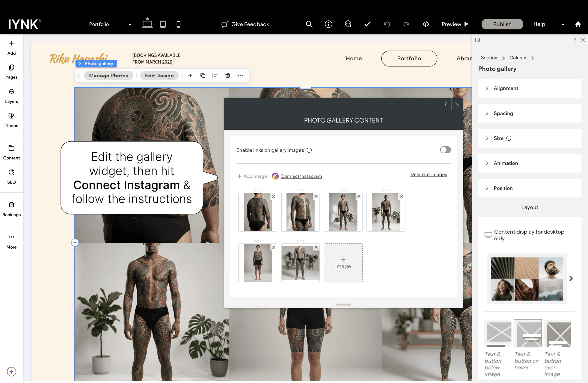
Task: Open the Portfolio page dropdown
Action: click(x=110, y=24)
